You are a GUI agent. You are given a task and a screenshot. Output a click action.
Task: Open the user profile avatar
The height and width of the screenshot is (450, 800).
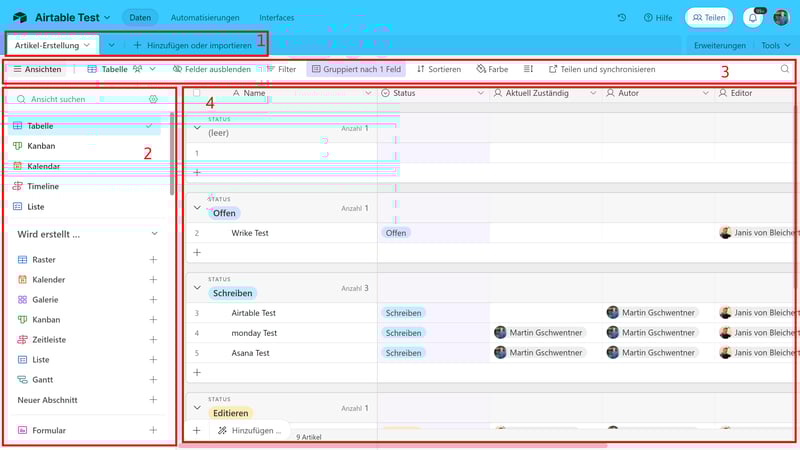pos(781,17)
